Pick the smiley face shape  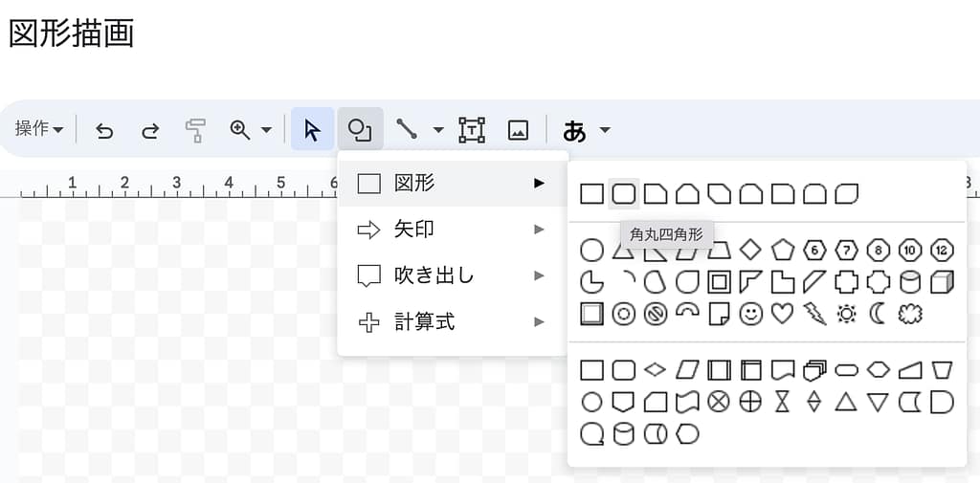coord(751,314)
